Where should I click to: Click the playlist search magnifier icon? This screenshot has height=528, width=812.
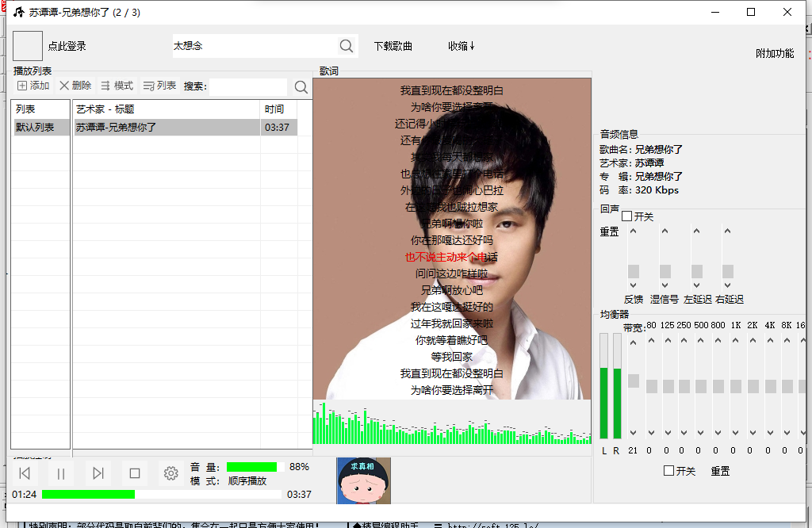(301, 86)
